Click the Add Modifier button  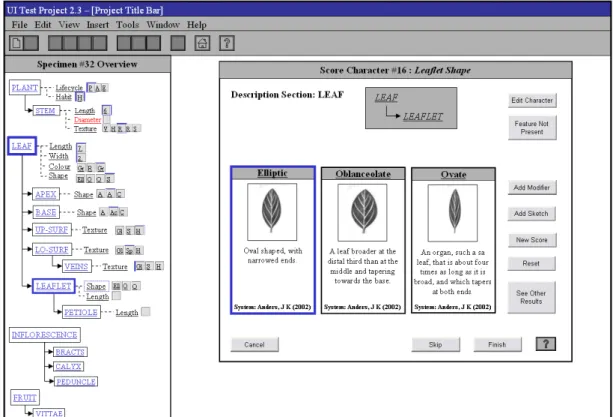[532, 188]
